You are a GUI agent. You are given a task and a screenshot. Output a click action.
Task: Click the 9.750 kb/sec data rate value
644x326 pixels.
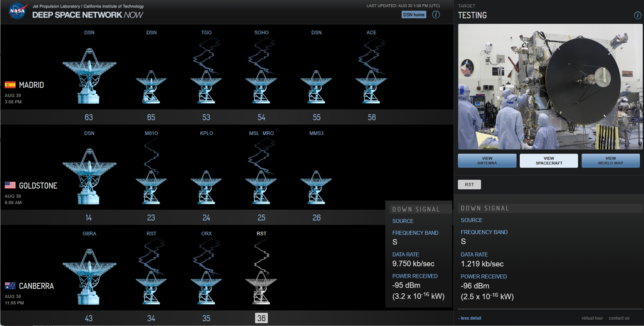point(413,264)
